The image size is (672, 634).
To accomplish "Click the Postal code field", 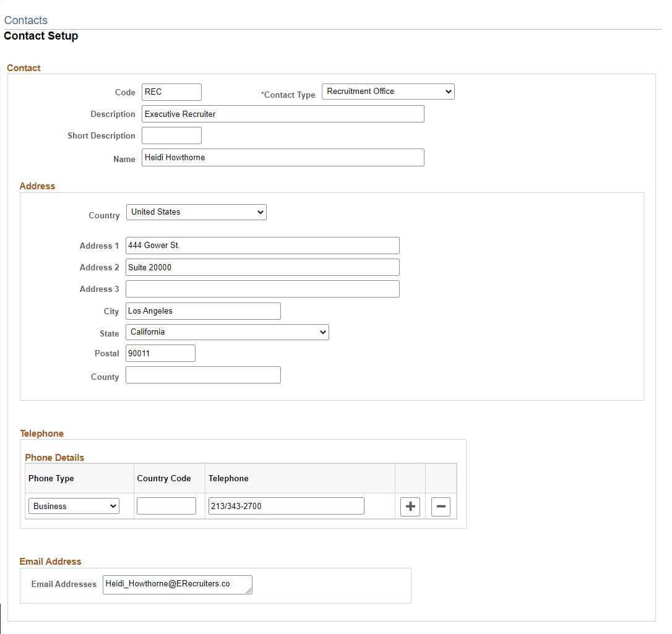I will click(x=160, y=353).
